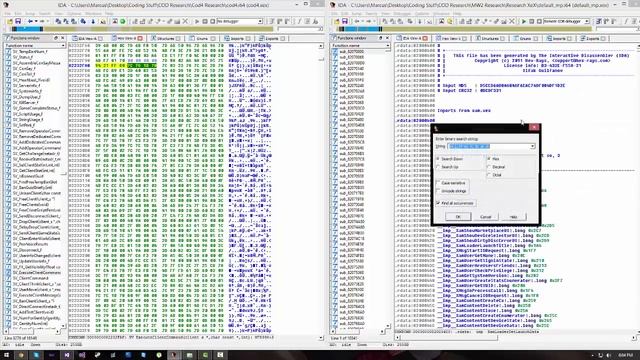The width and height of the screenshot is (640, 360).
Task: Click the X delete icon in left IDA toolbar
Action: click(185, 21)
